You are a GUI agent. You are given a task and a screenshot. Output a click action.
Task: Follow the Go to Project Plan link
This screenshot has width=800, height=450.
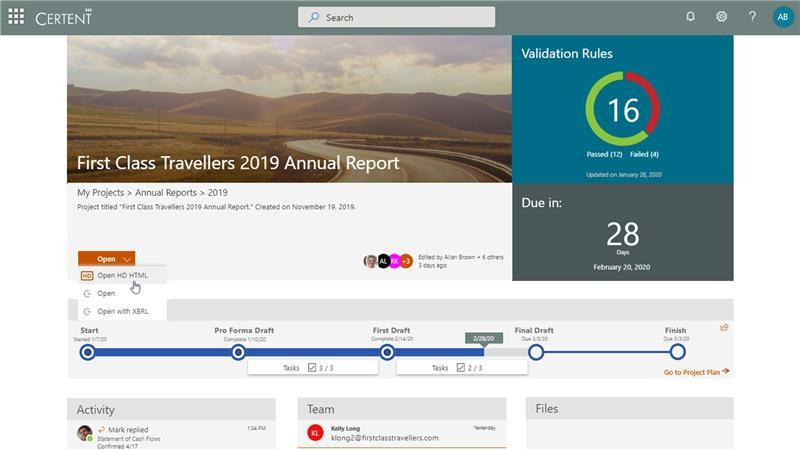696,372
